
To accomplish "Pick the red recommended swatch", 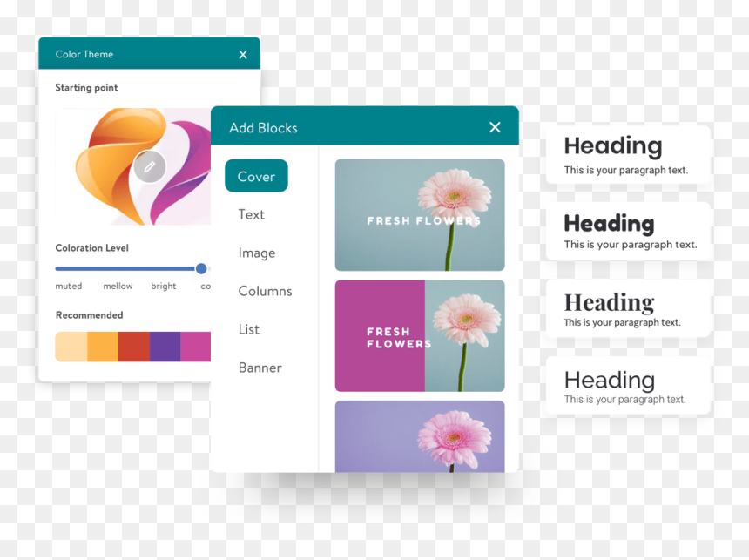I will pos(134,347).
